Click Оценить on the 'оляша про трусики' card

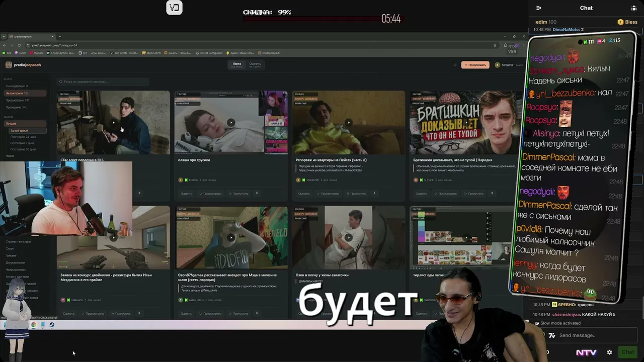click(186, 194)
